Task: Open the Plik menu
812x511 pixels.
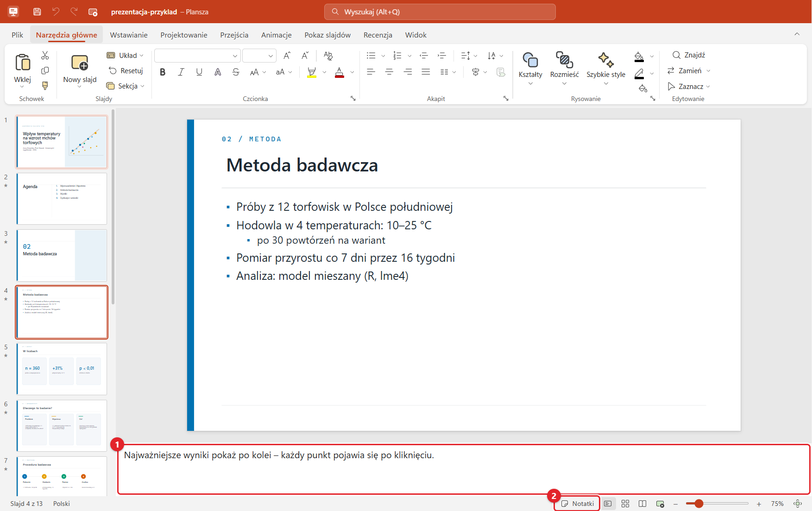Action: pyautogui.click(x=18, y=35)
